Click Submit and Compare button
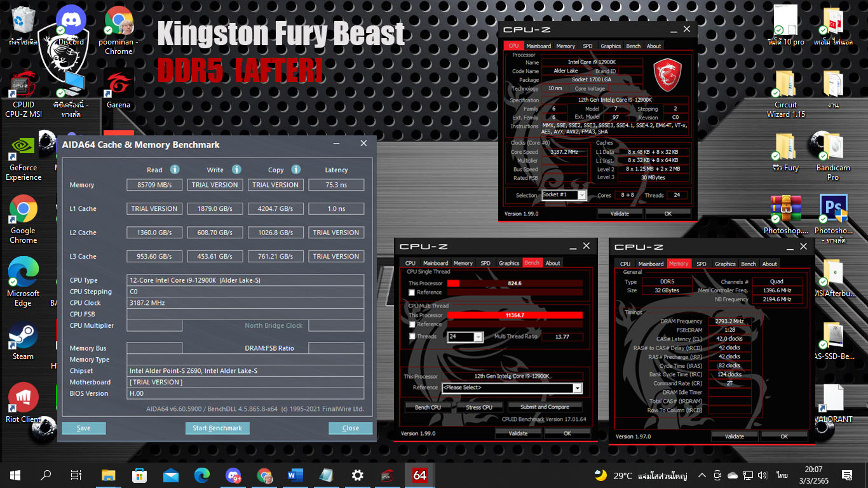Screen dimensions: 868x488 (x=545, y=407)
